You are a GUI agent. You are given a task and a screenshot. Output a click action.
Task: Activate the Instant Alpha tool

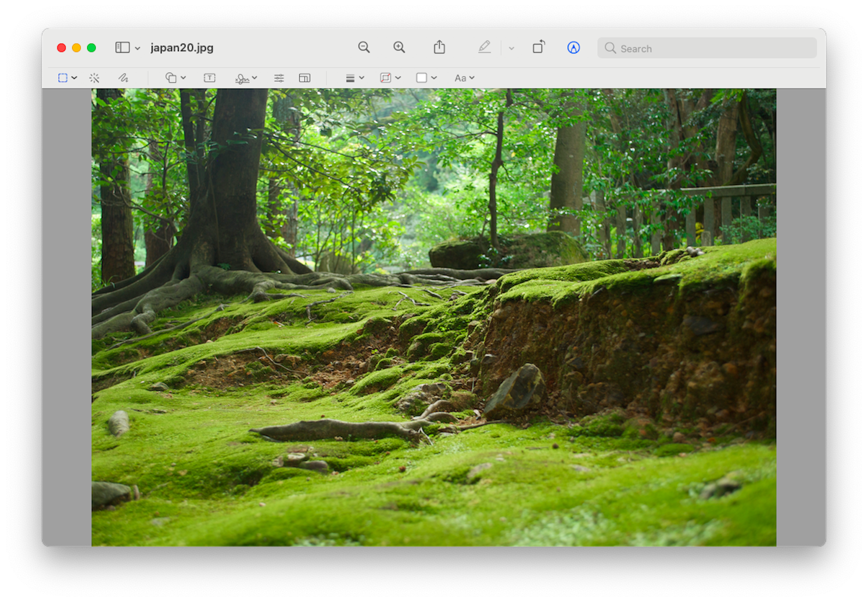tap(94, 77)
